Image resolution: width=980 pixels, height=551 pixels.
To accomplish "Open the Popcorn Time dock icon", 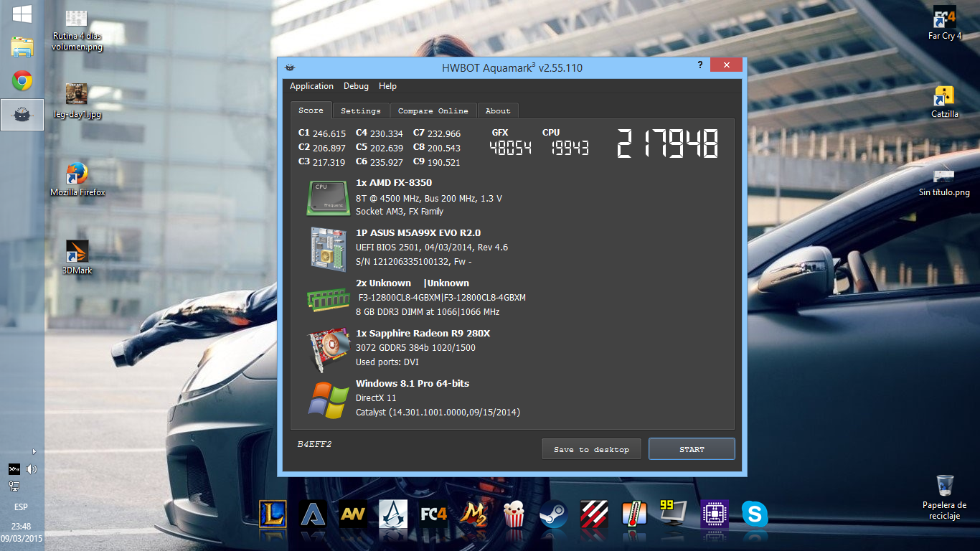I will 514,514.
